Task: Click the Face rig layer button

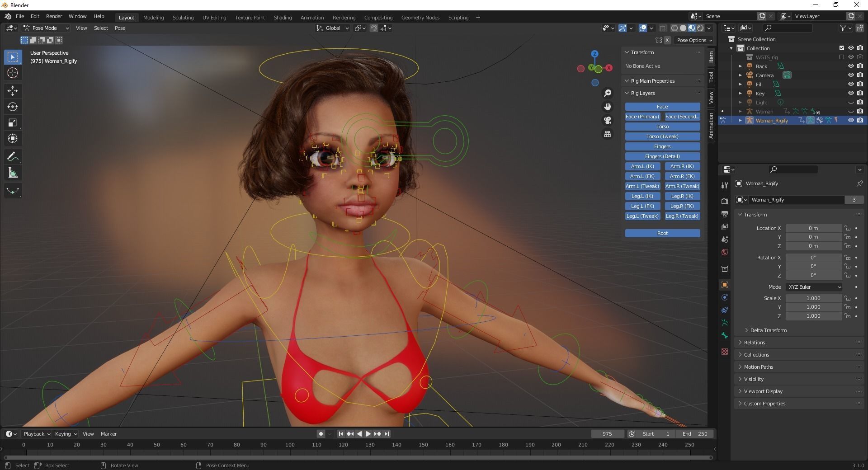Action: (662, 107)
